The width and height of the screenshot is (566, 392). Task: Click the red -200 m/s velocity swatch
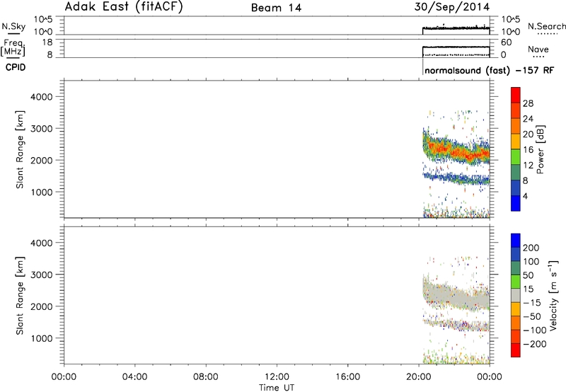pos(516,350)
